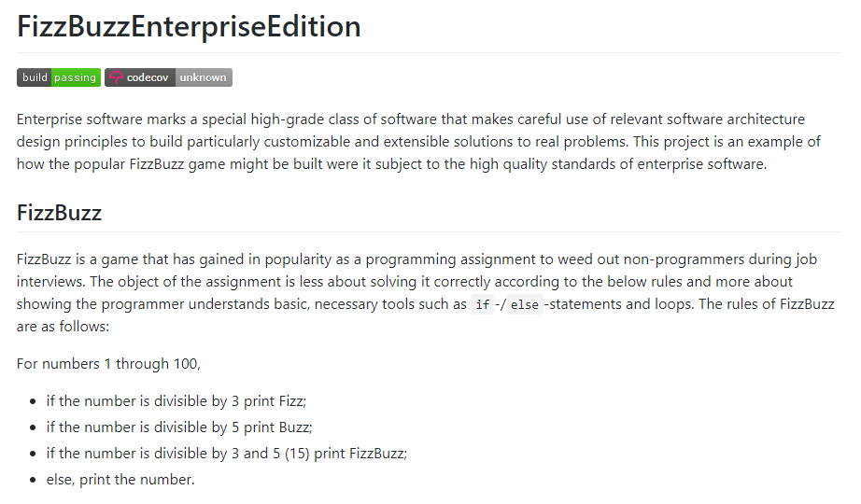Image resolution: width=861 pixels, height=504 pixels.
Task: Click the codecov unknown badge
Action: click(x=168, y=77)
